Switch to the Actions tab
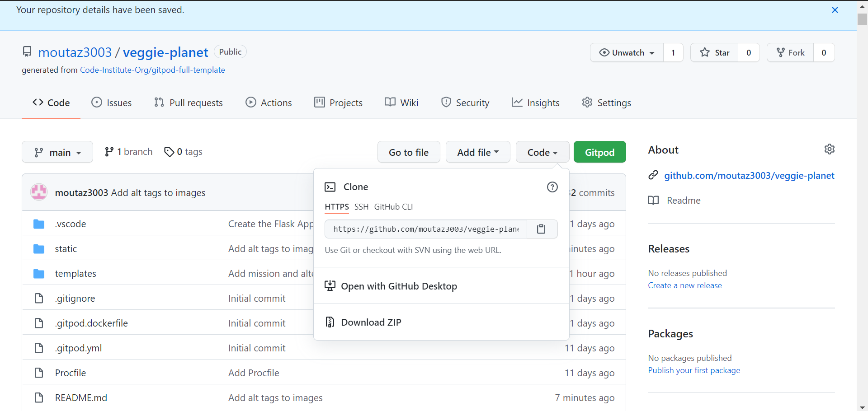Screen dimensions: 868x411 pyautogui.click(x=269, y=103)
